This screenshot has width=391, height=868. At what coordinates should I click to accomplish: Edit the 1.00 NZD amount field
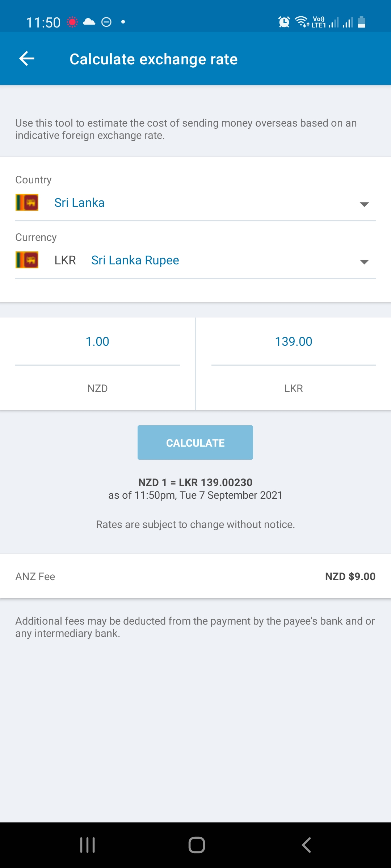[x=97, y=342]
